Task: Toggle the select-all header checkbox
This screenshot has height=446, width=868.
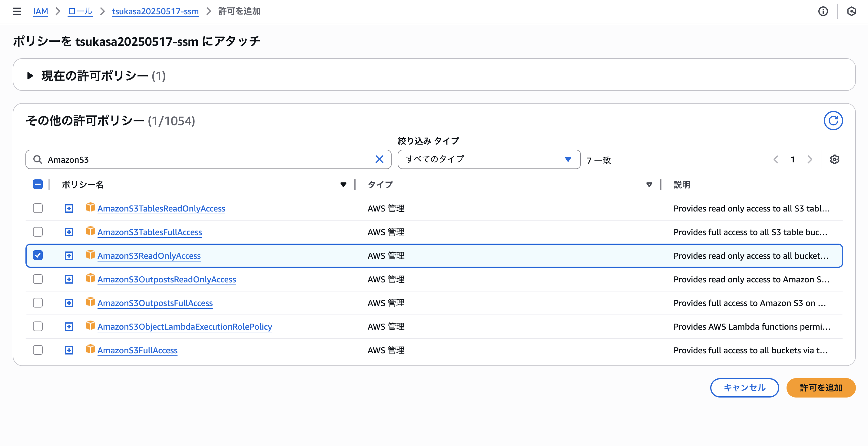Action: click(x=38, y=185)
